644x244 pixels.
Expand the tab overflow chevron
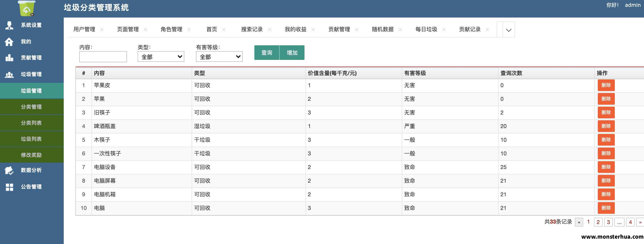(x=509, y=30)
